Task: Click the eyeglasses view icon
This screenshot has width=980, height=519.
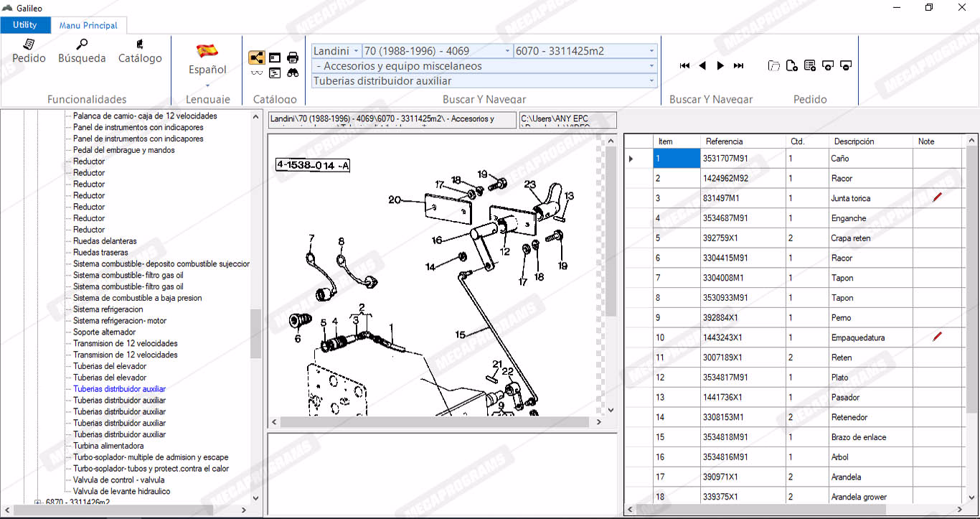Action: point(257,73)
